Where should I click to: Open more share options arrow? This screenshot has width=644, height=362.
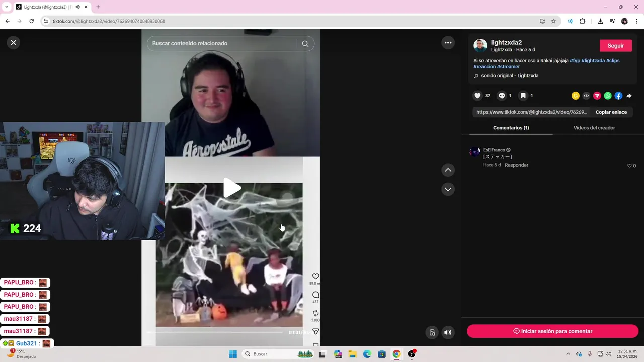(629, 96)
